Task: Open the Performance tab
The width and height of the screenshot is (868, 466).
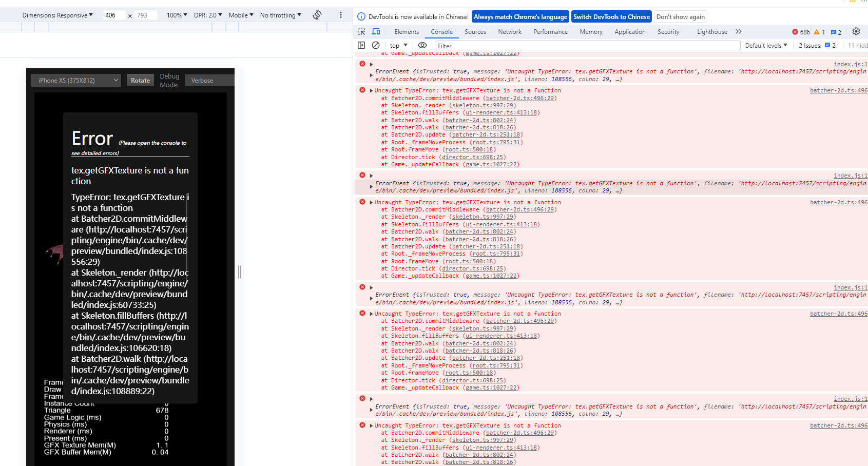Action: [x=551, y=32]
